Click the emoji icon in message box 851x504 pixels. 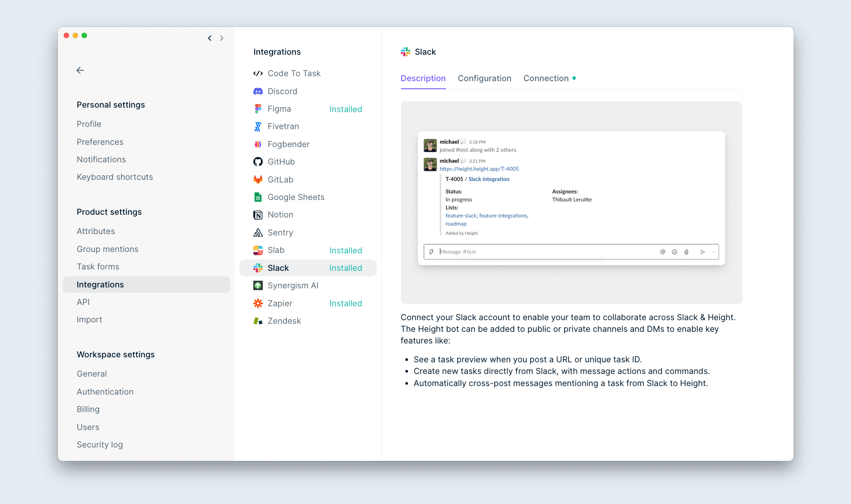(x=674, y=252)
